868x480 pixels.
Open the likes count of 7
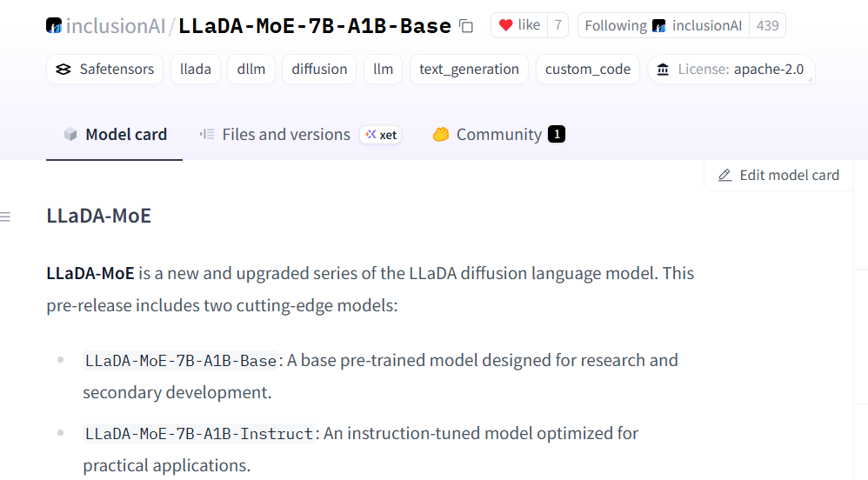(558, 25)
